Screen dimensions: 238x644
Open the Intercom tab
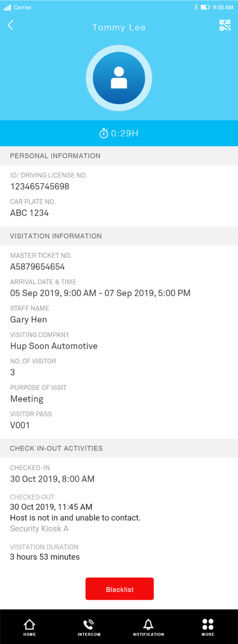pos(89,627)
